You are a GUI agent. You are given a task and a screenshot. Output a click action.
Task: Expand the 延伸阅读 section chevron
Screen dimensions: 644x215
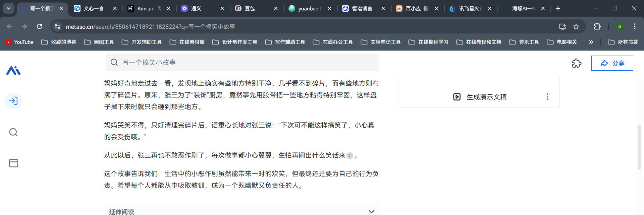[371, 211]
